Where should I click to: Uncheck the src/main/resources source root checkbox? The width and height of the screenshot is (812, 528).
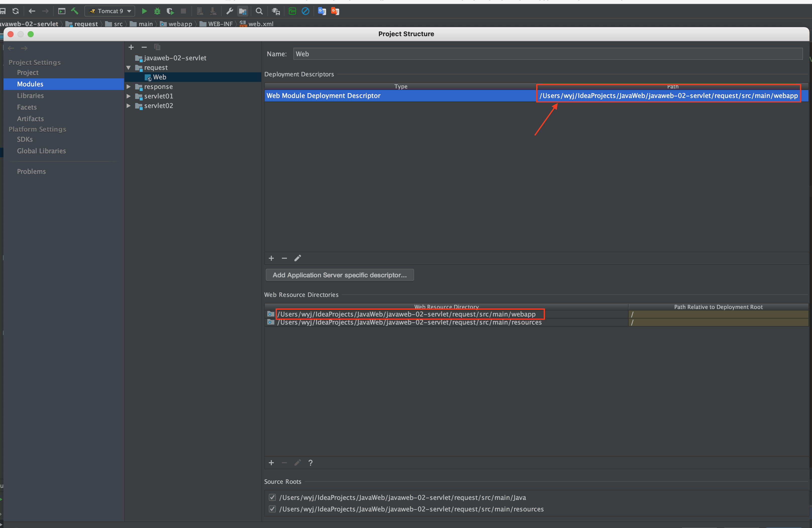tap(272, 509)
